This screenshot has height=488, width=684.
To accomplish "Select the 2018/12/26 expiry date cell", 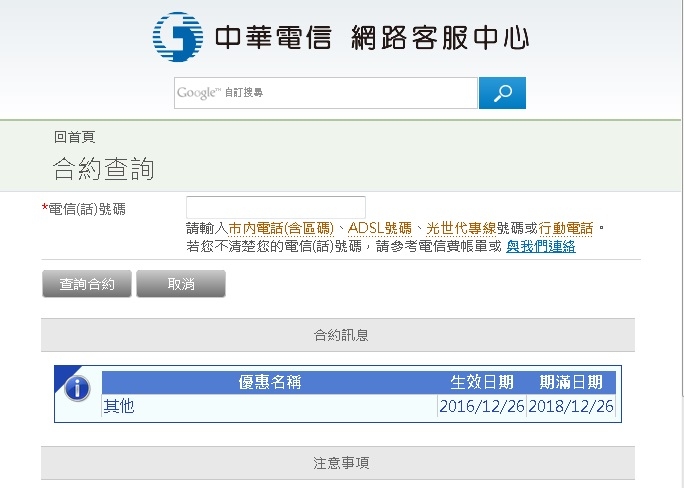I will click(571, 406).
